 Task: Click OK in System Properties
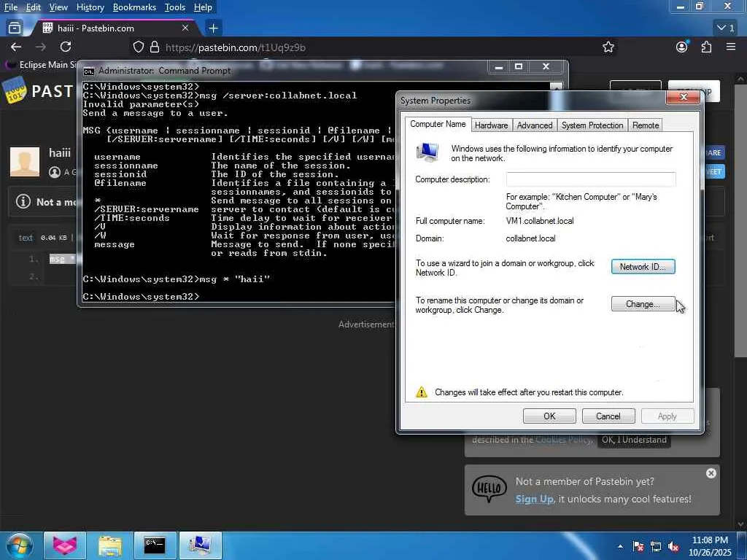[x=549, y=416]
